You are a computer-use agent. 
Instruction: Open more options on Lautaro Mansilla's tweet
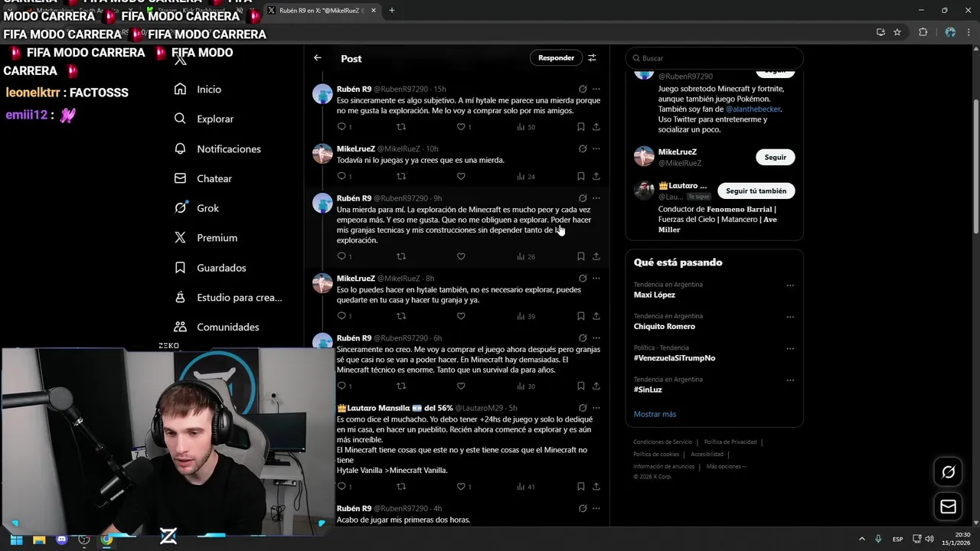click(596, 408)
